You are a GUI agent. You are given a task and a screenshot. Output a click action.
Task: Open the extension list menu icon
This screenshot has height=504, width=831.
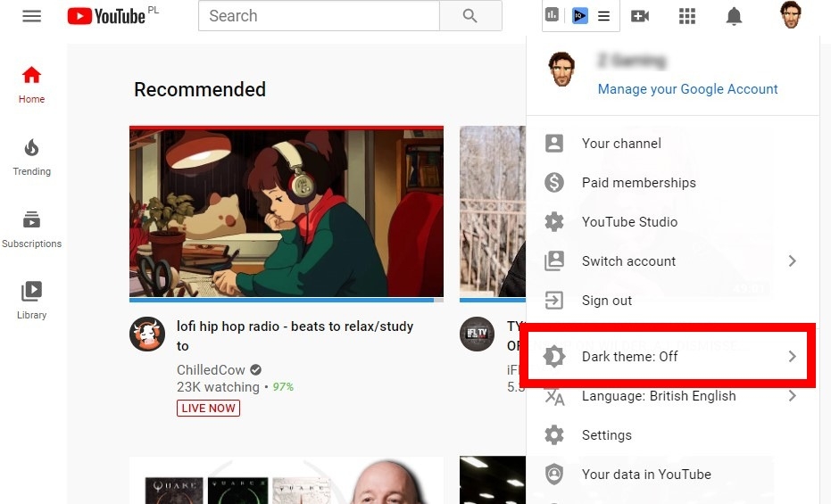click(603, 16)
